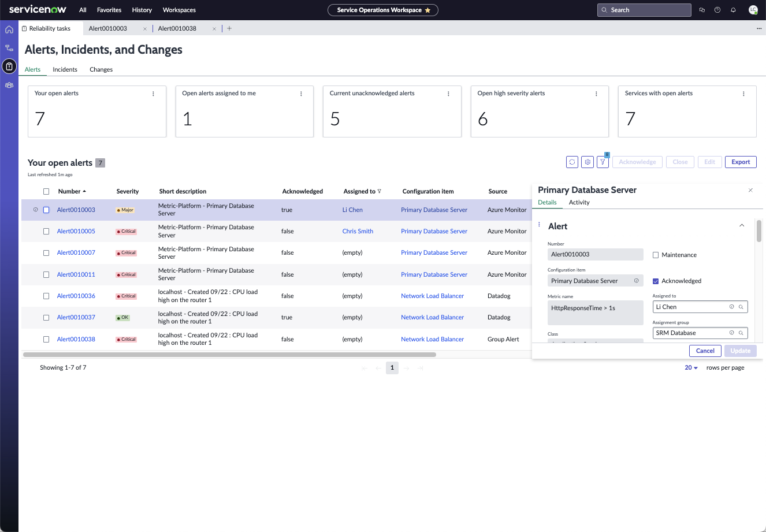Collapse the Alert section chevron
Screen dimensions: 766x532
pos(742,225)
